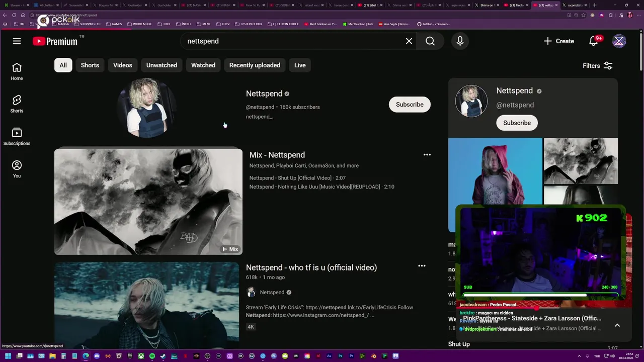Open Epic Games Launcher from the taskbar
Screen dimensions: 644x362
130,356
